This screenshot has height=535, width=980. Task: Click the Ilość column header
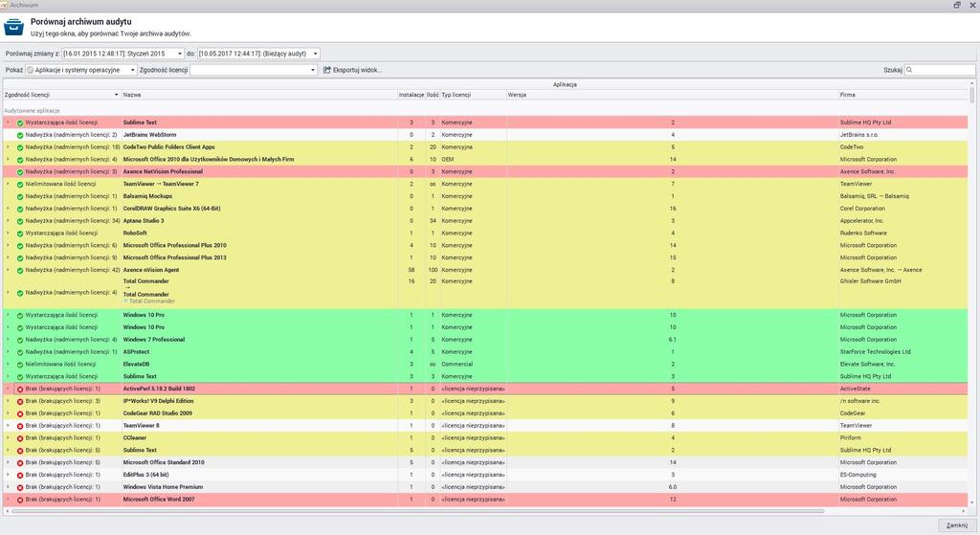tap(433, 95)
